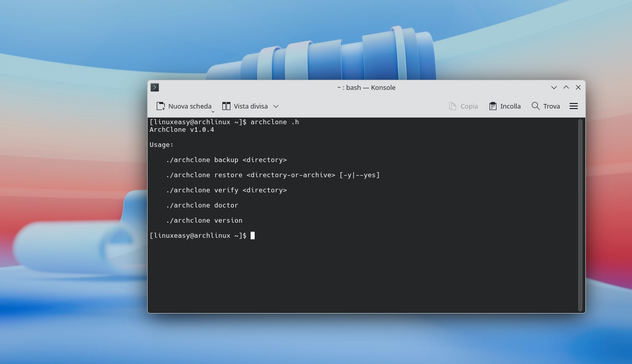Click the './archclone backup <directory>' line

pyautogui.click(x=226, y=160)
